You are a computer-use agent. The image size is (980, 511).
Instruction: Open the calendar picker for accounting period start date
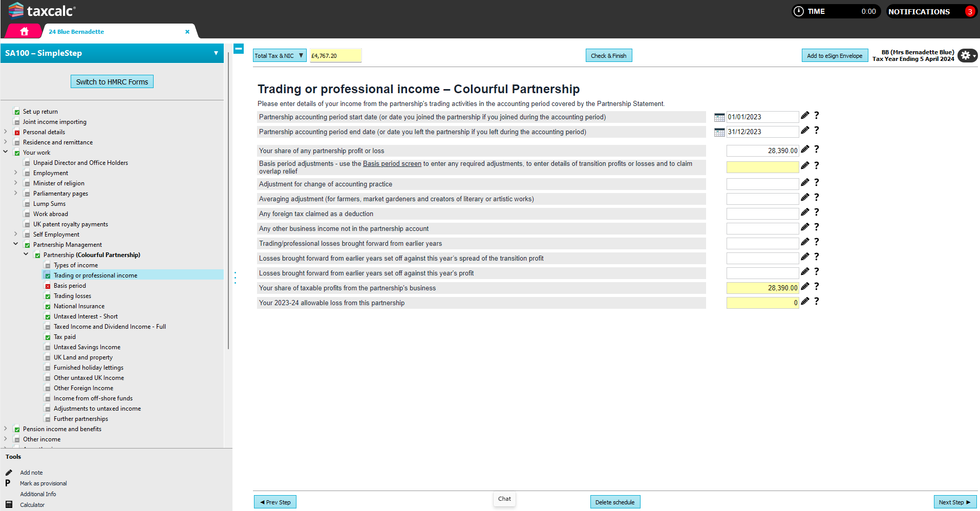click(x=719, y=117)
